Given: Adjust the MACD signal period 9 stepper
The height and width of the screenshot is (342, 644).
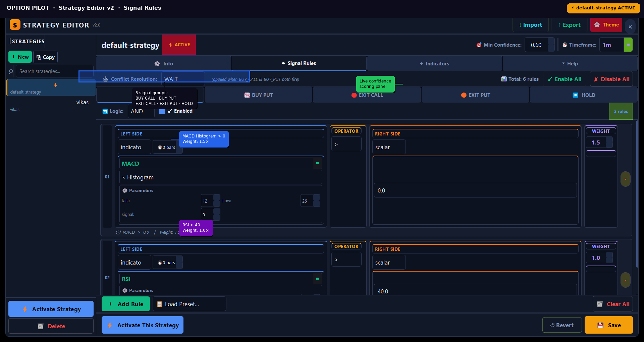Looking at the screenshot, I should click(x=217, y=215).
